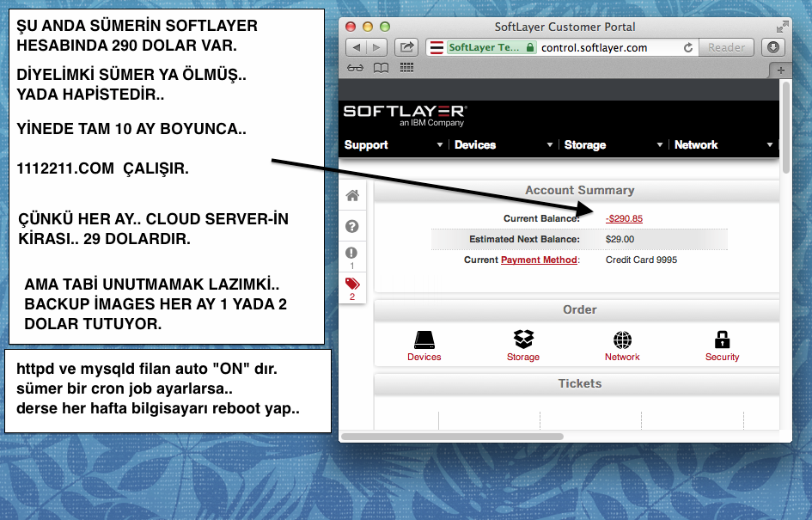
Task: Click the red tag count number 2
Action: click(x=352, y=297)
